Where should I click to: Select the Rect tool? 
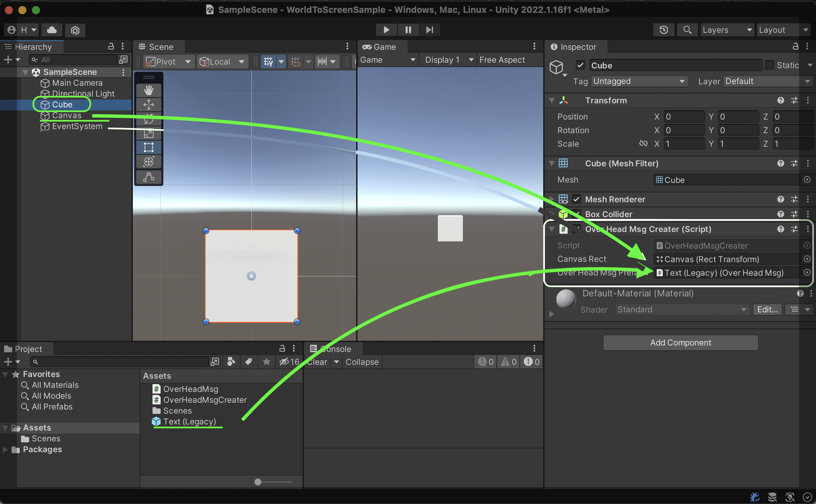tap(149, 147)
